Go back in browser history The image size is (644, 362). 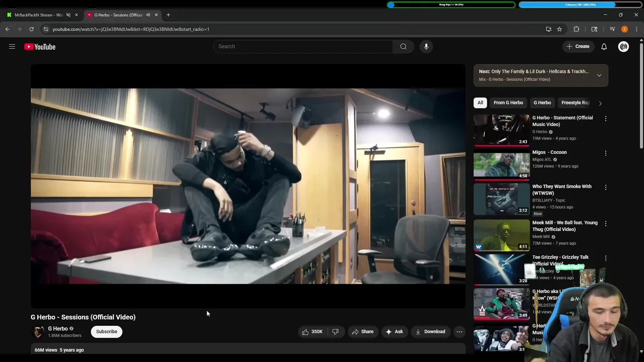click(8, 29)
